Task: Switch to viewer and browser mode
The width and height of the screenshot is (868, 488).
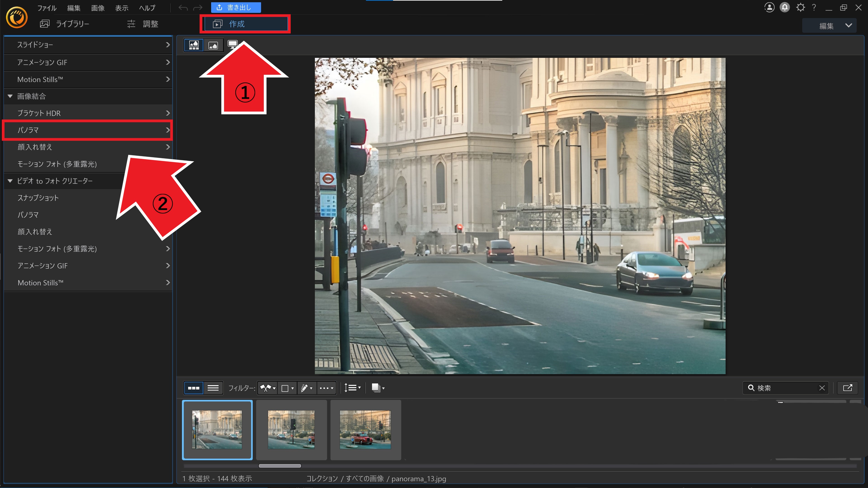Action: click(194, 45)
